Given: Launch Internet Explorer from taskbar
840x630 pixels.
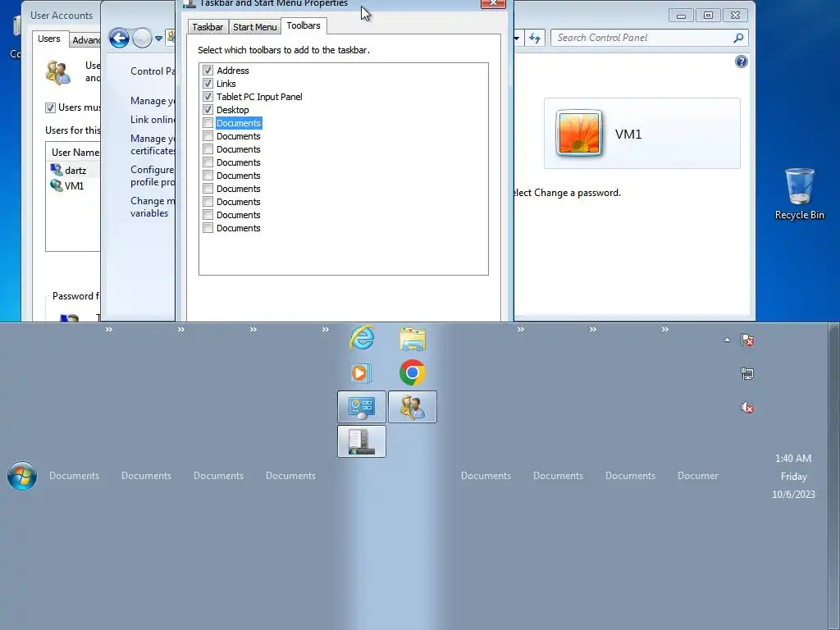Looking at the screenshot, I should (x=362, y=338).
